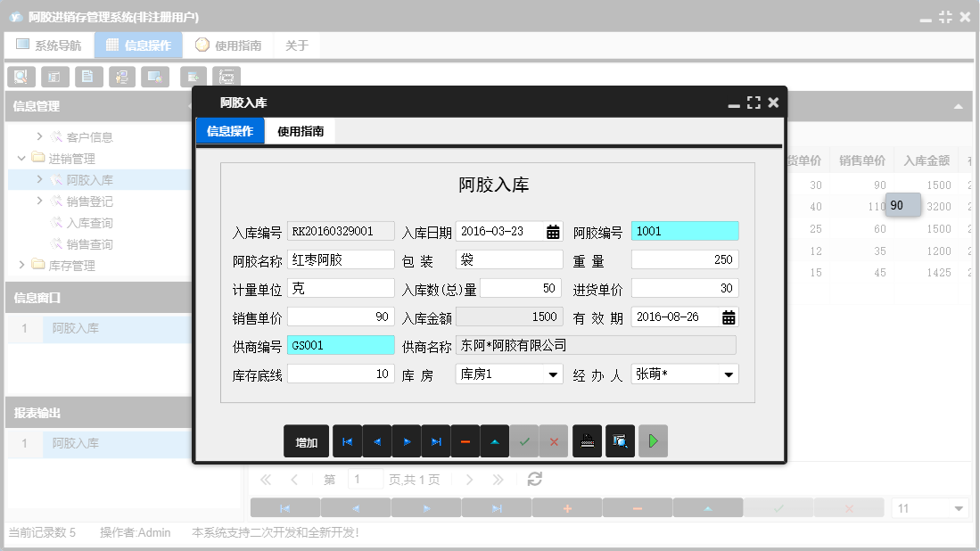Click the page refresh icon below the grid
This screenshot has width=980, height=551.
click(x=533, y=479)
